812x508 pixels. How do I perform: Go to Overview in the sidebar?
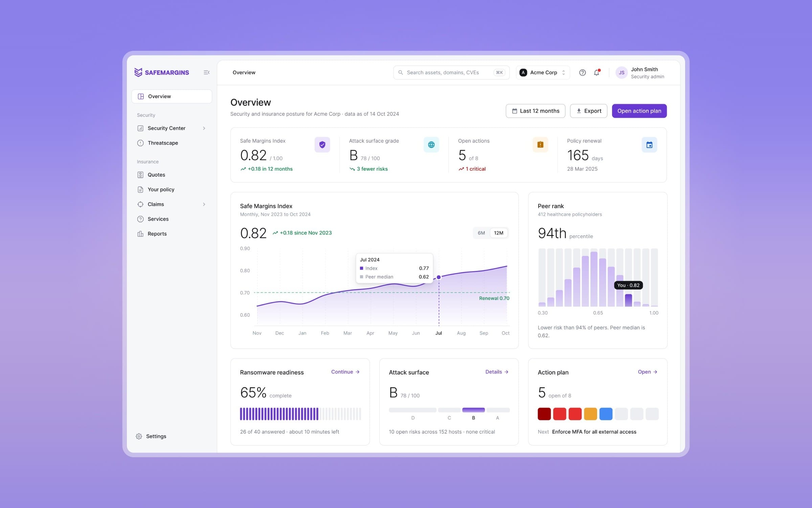click(172, 97)
